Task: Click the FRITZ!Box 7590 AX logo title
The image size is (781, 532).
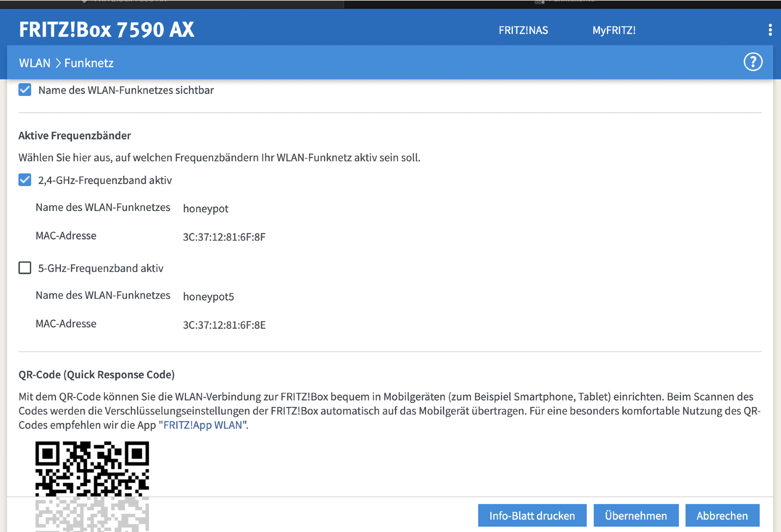Action: [107, 30]
